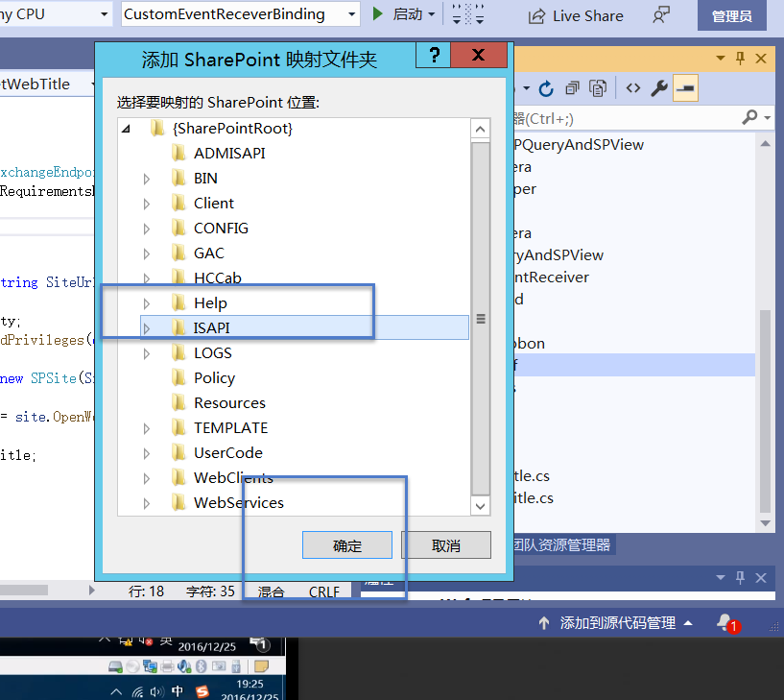Expand the CONFIG folder node
This screenshot has width=784, height=700.
pos(147,229)
